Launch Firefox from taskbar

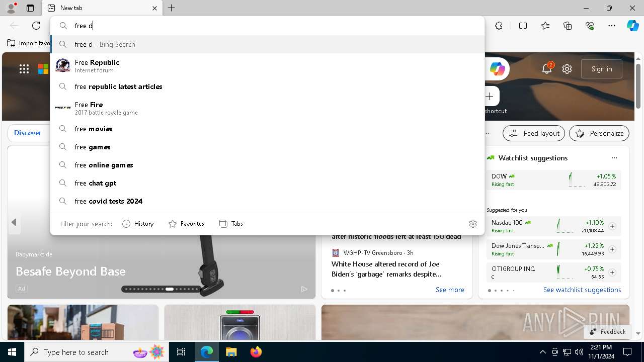pos(256,352)
